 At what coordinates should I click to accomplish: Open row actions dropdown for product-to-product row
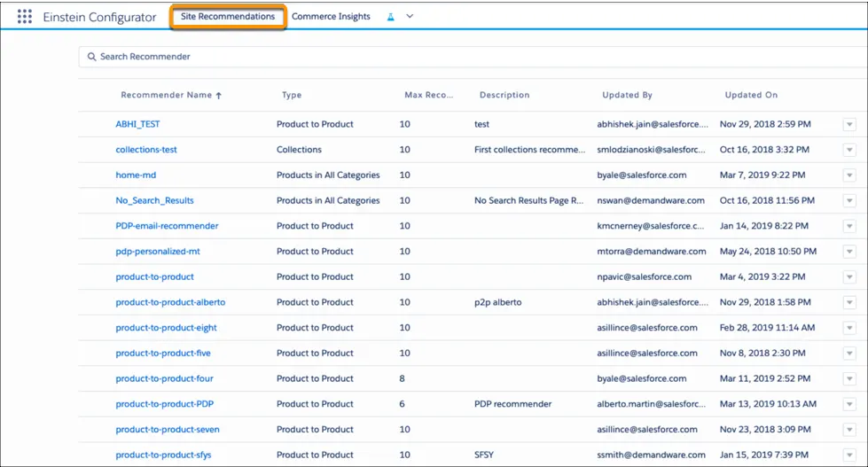(849, 277)
